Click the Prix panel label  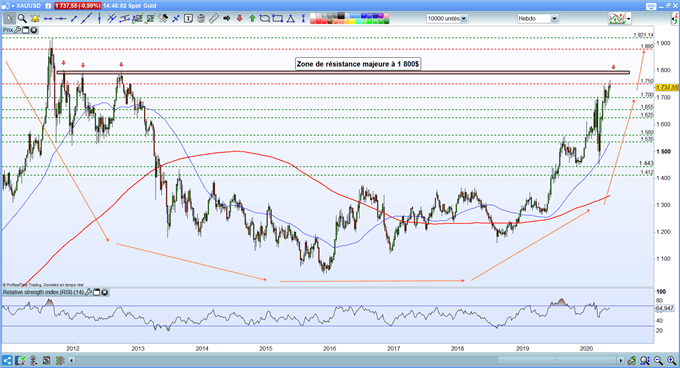[x=8, y=30]
